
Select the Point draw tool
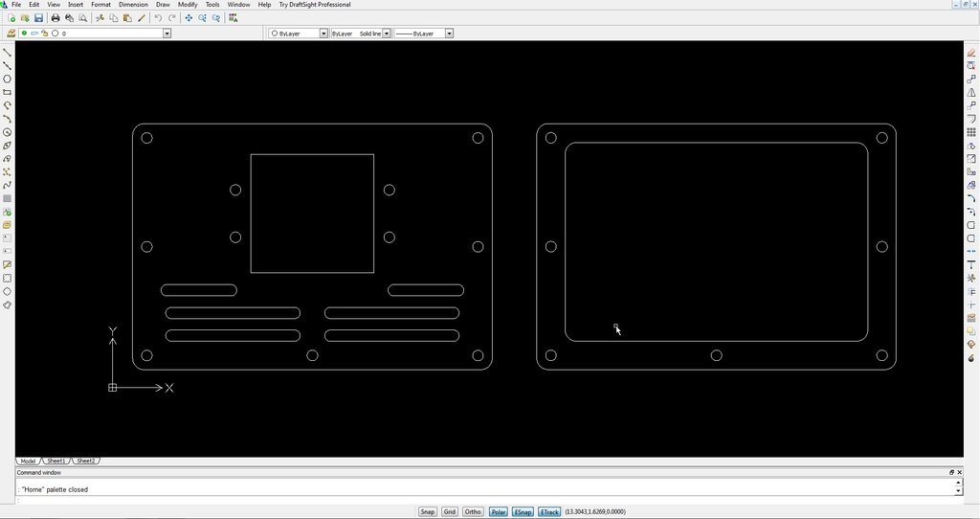click(x=8, y=172)
